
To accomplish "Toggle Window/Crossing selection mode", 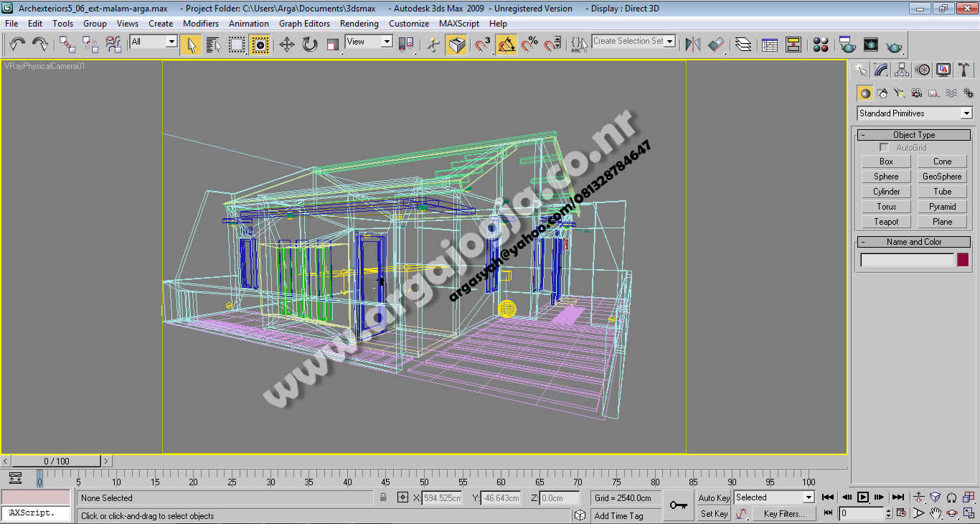I will coord(260,45).
